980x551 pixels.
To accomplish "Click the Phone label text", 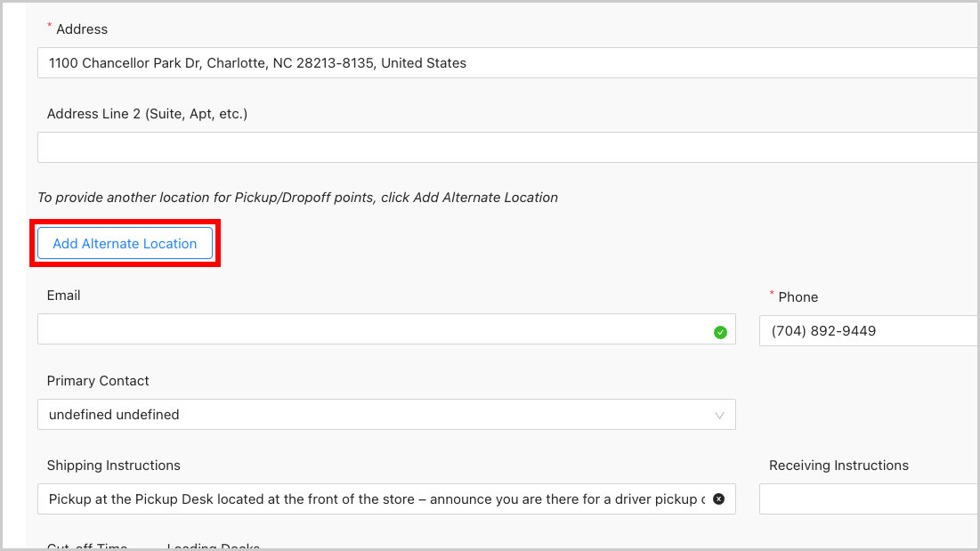I will click(x=798, y=297).
